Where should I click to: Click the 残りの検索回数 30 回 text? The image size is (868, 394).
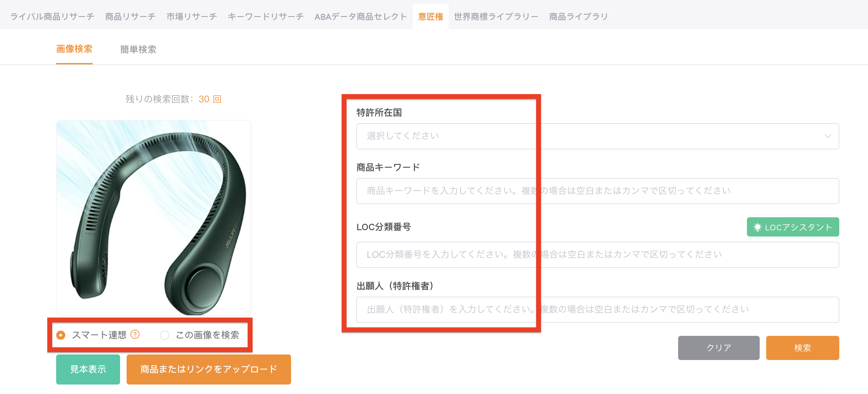point(174,99)
